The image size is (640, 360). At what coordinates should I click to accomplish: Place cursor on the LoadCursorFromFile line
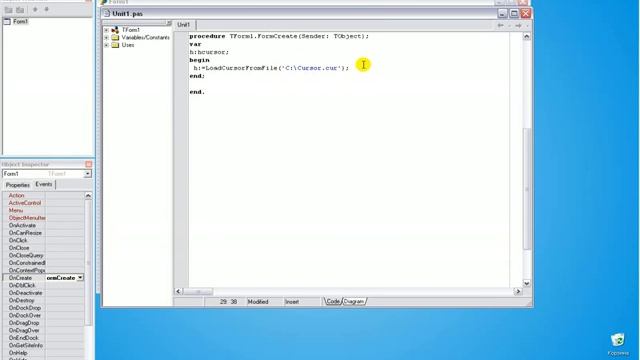[x=271, y=68]
